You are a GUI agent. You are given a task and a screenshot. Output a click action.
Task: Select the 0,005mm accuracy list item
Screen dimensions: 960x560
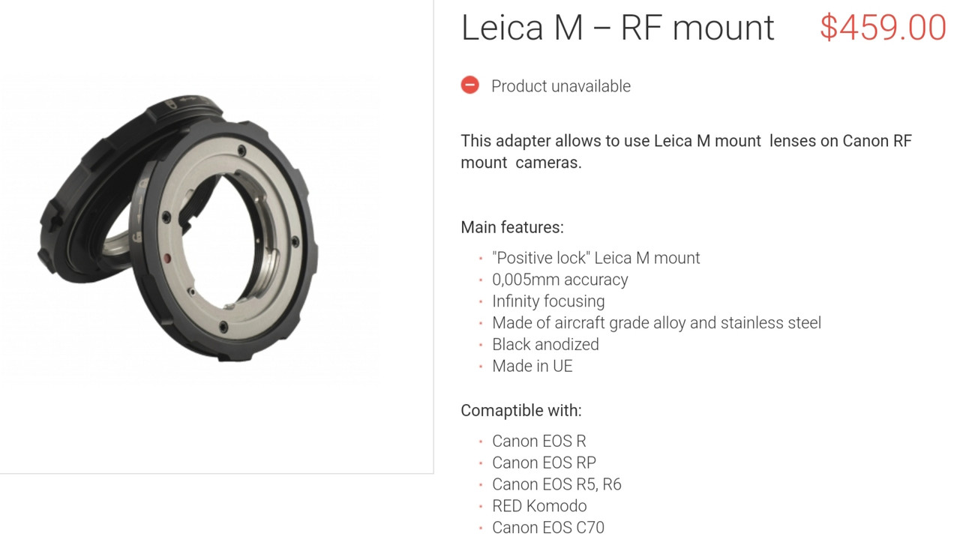point(560,280)
